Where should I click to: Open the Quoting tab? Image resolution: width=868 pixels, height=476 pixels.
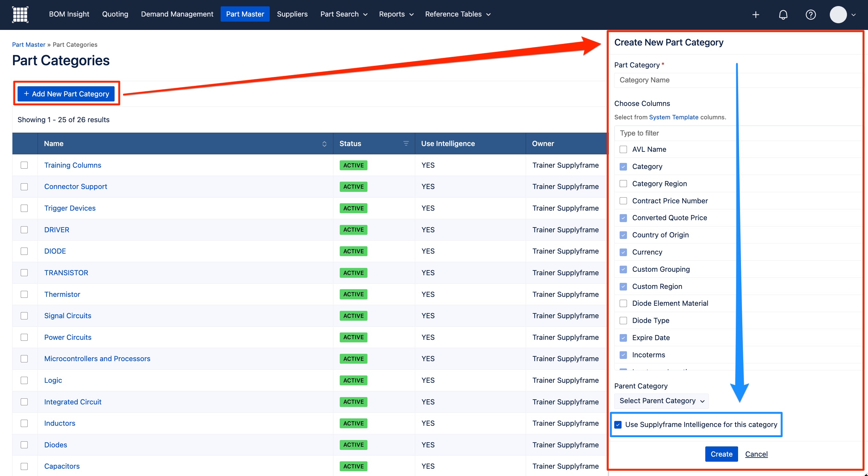[115, 14]
